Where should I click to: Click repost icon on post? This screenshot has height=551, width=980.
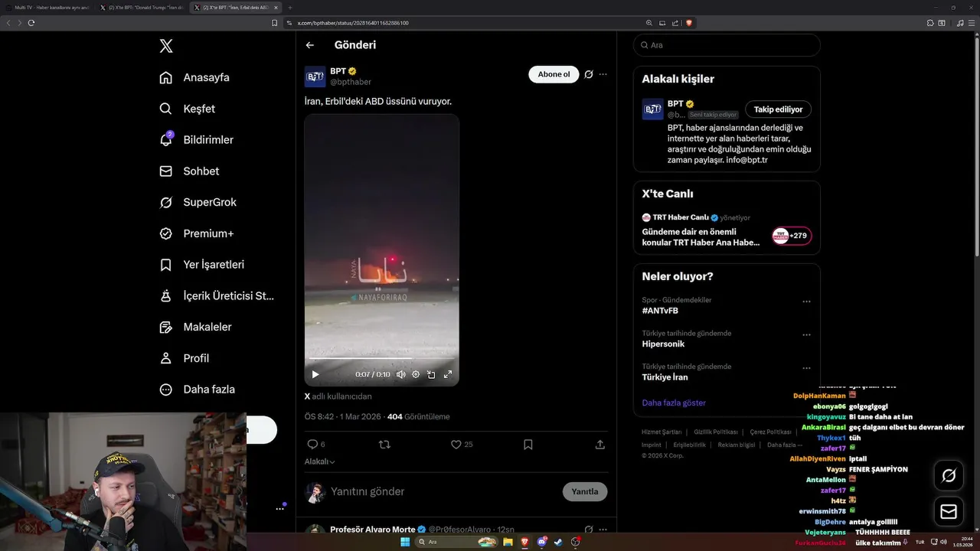coord(384,444)
